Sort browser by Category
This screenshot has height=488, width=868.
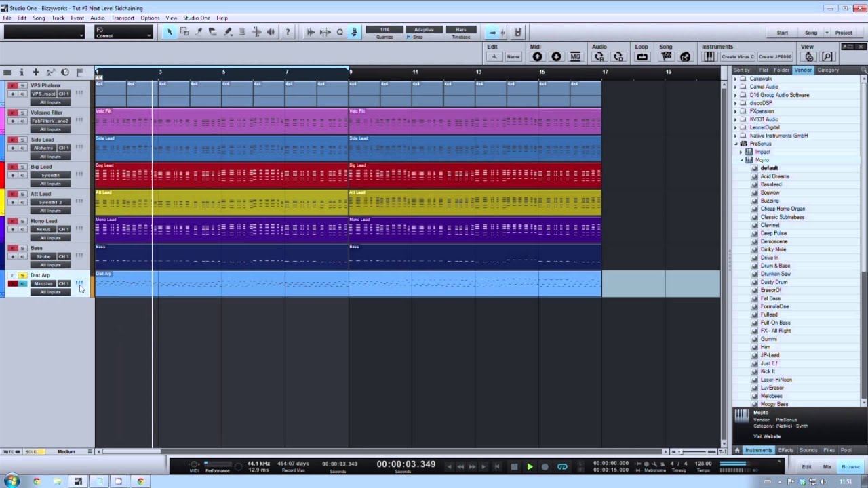(828, 70)
